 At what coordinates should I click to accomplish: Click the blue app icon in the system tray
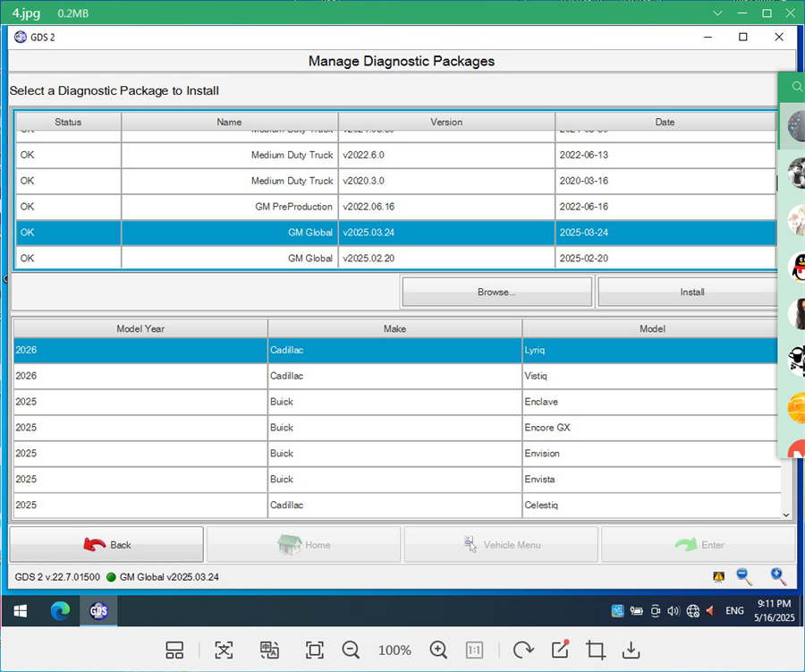617,611
